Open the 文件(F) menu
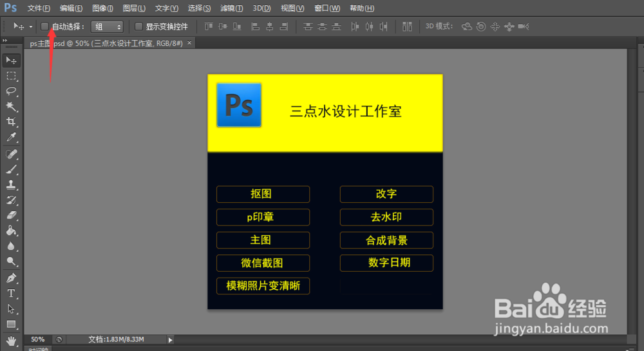This screenshot has height=351, width=644. pyautogui.click(x=39, y=8)
